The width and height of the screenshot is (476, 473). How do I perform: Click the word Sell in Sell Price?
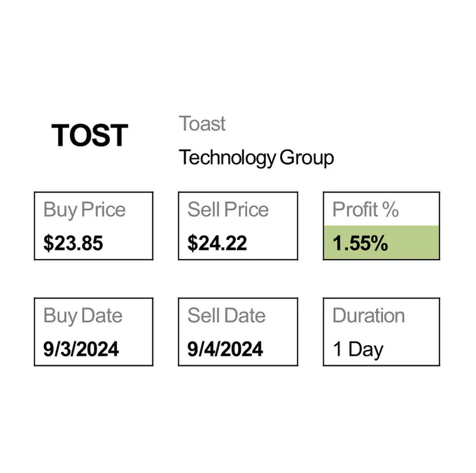pyautogui.click(x=204, y=209)
